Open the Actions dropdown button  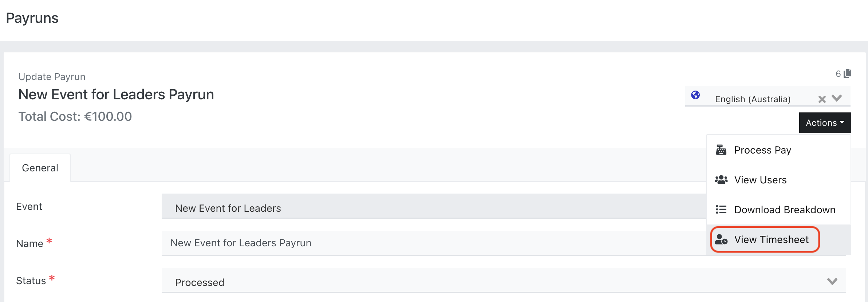tap(825, 123)
